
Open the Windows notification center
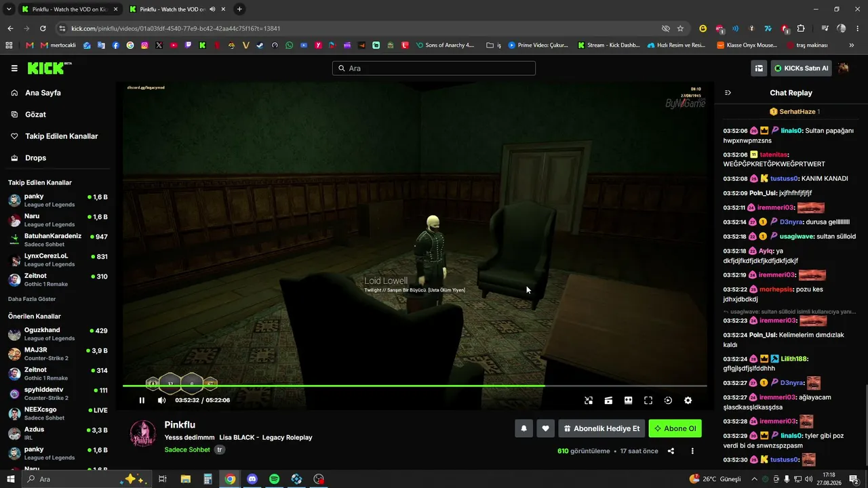pos(854,479)
